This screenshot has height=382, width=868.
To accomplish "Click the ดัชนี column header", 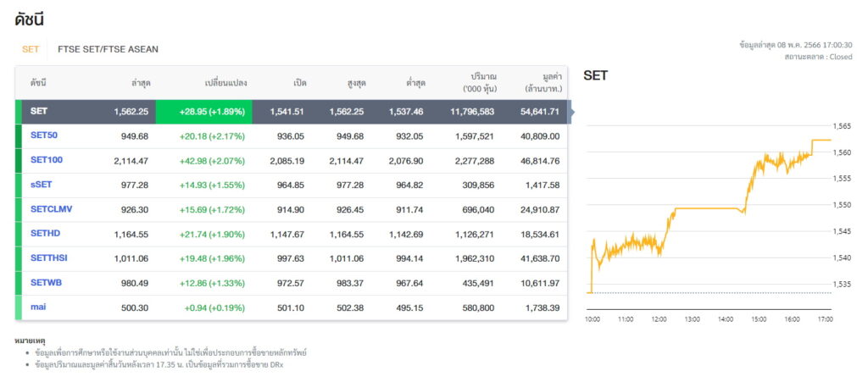I will [x=37, y=84].
